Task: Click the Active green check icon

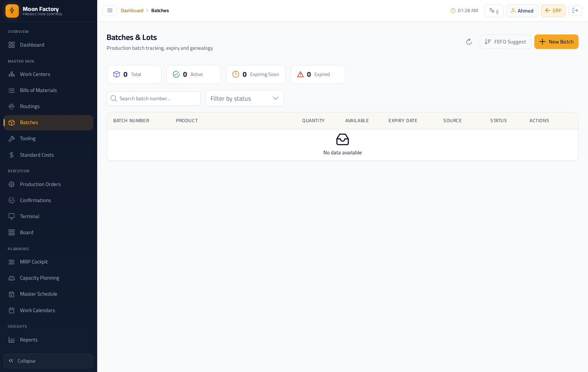Action: pyautogui.click(x=176, y=74)
